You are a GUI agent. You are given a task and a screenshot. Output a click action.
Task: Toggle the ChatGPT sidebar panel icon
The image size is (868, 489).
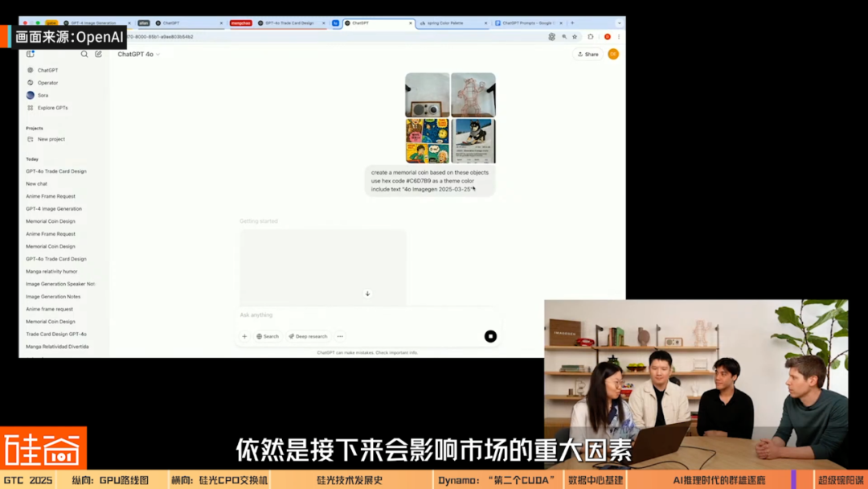[31, 54]
